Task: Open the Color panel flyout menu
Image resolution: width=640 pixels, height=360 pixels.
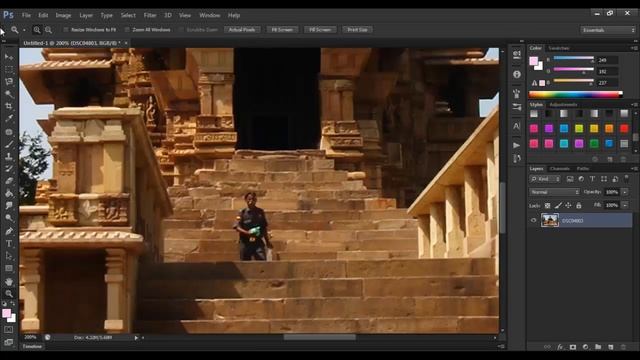Action: pos(634,48)
